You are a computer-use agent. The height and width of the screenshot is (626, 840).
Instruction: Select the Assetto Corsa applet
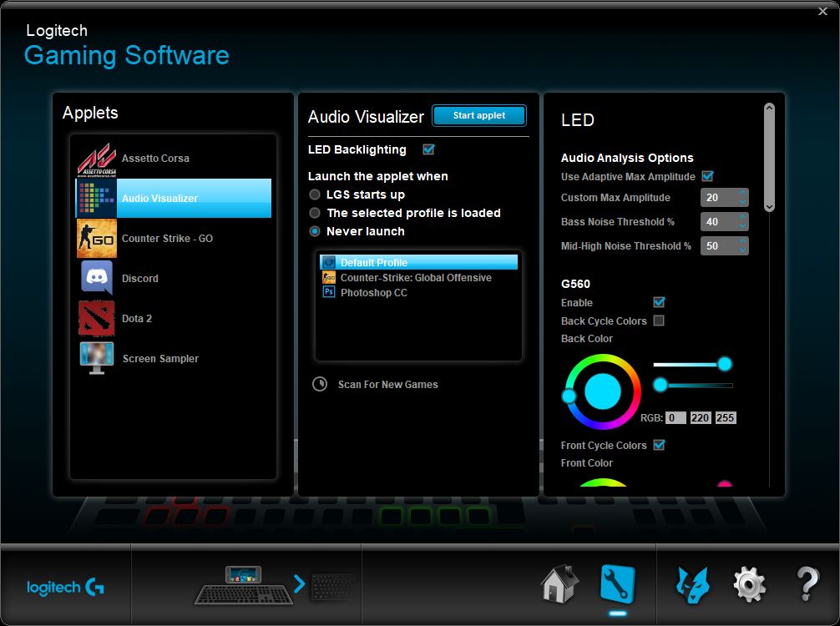[x=174, y=159]
